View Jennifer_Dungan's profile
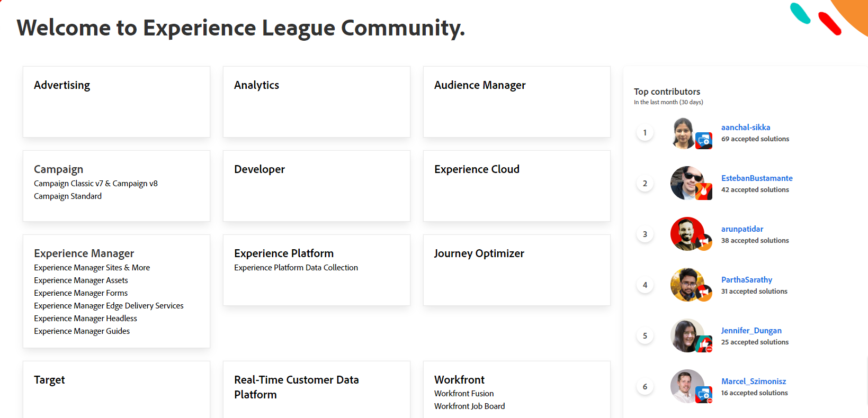 (751, 331)
